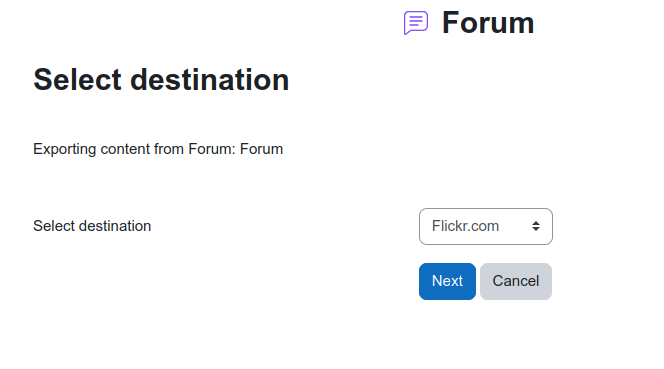Click the Exporting content from Forum text

tap(158, 149)
